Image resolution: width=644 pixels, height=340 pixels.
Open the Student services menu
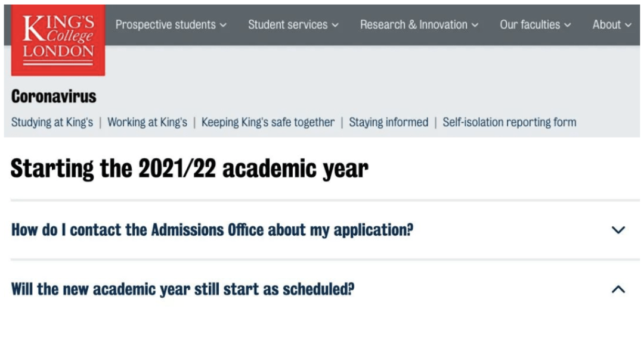pos(293,24)
